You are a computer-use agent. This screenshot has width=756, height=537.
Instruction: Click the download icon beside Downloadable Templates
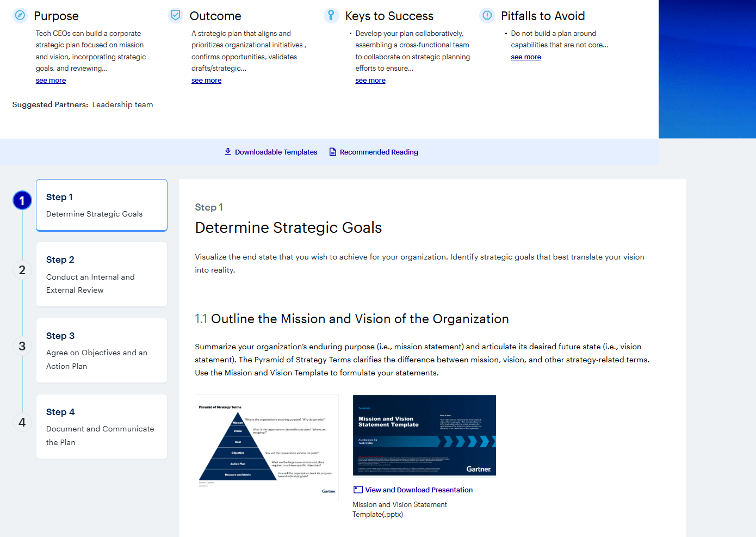(227, 152)
